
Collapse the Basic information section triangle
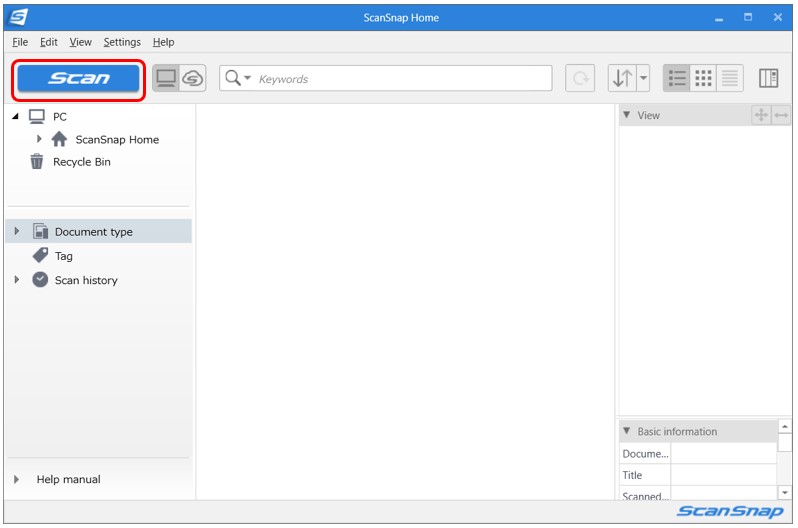click(x=626, y=431)
